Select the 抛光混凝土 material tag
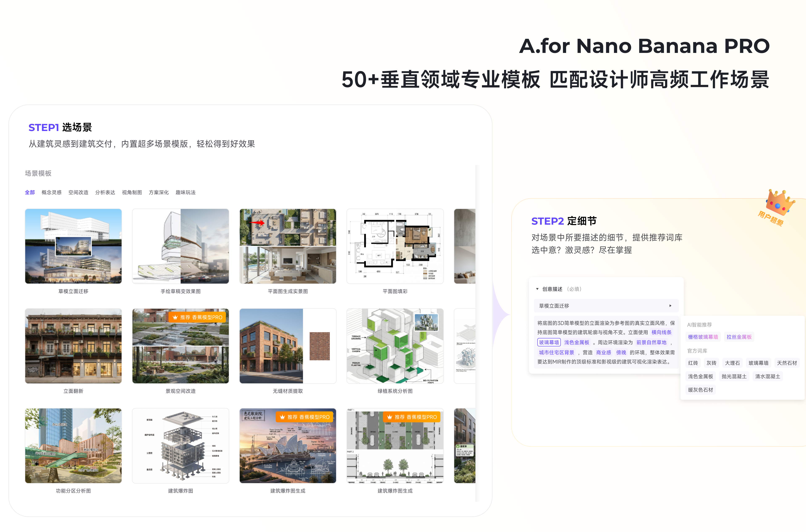The height and width of the screenshot is (532, 806). pyautogui.click(x=734, y=376)
